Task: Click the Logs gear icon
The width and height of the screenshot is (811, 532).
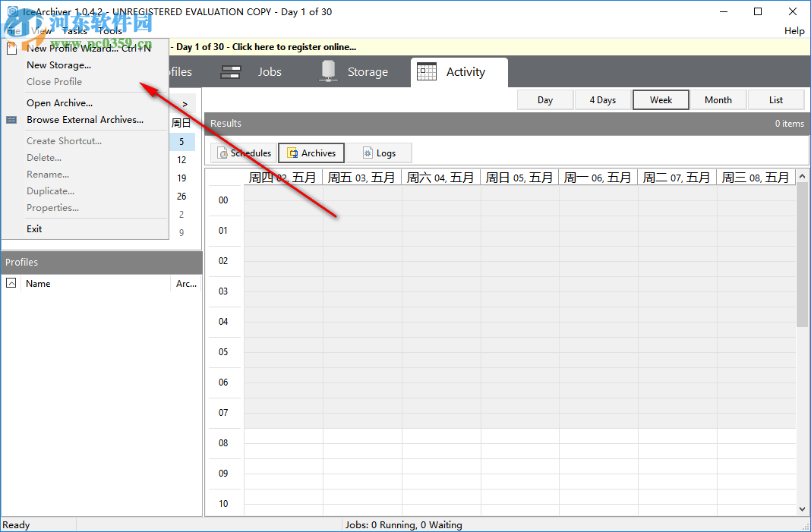Action: (368, 153)
